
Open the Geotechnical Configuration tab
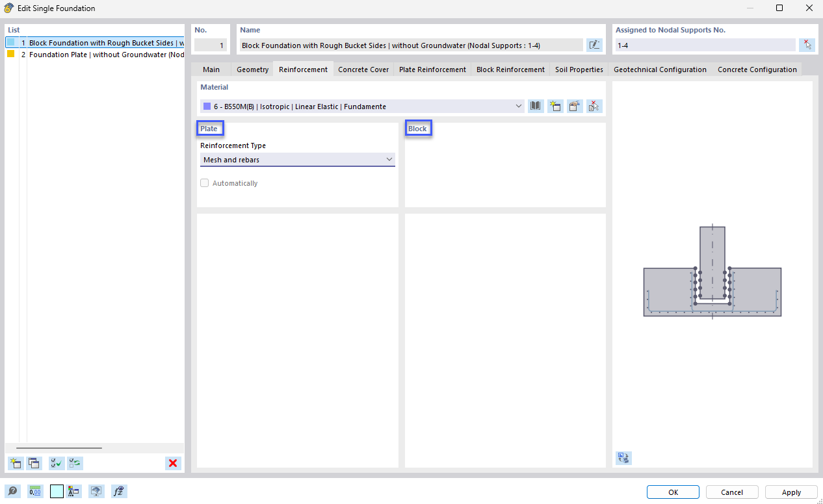click(660, 69)
